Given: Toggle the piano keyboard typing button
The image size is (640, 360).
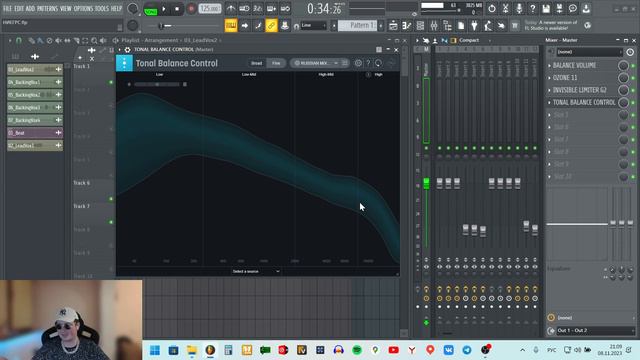Looking at the screenshot, I should [x=231, y=26].
